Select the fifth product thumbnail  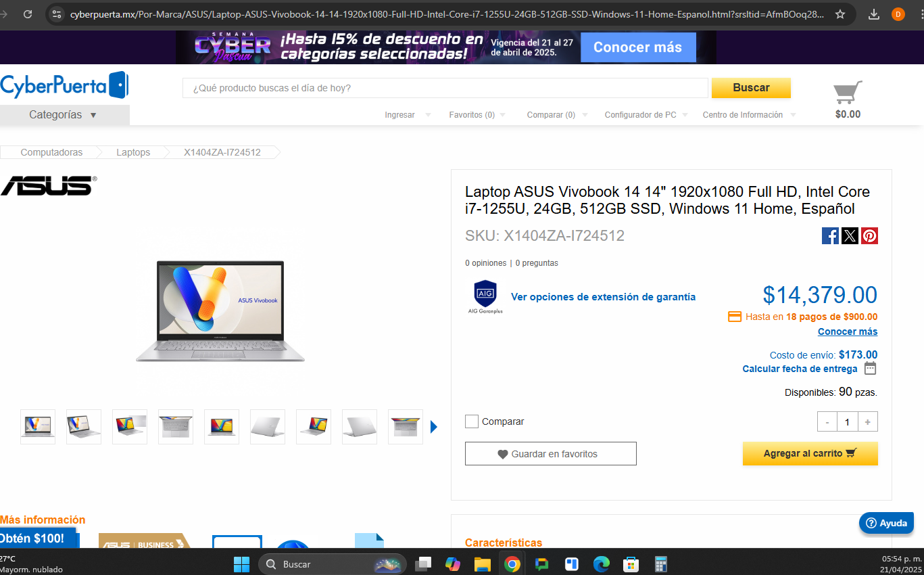(222, 427)
